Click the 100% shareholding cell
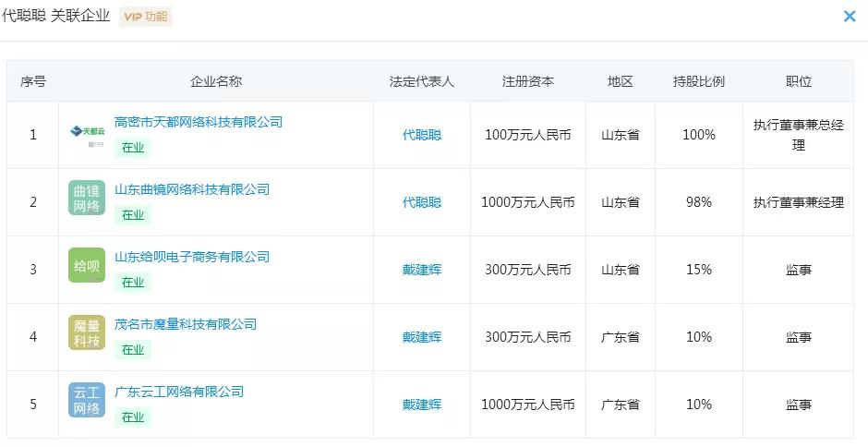Viewport: 868px width, 447px height. pos(699,135)
